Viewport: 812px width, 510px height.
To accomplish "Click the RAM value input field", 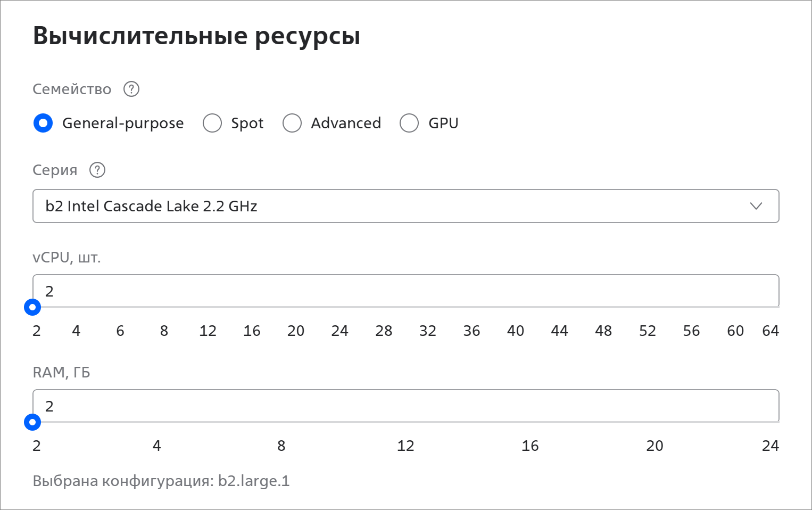I will click(406, 406).
